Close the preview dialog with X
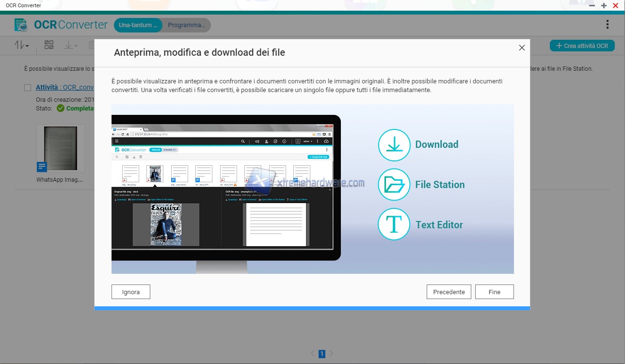 [522, 47]
